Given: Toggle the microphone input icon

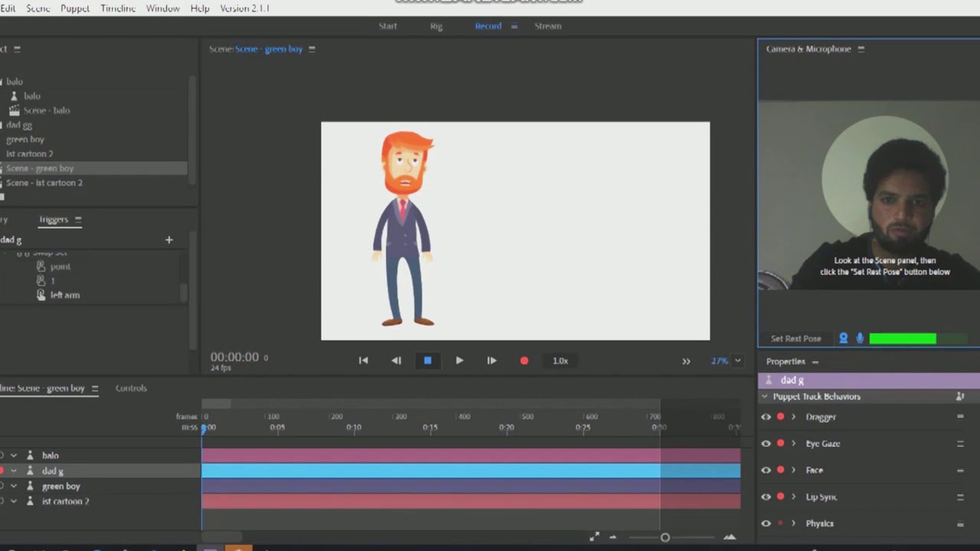Looking at the screenshot, I should point(860,338).
